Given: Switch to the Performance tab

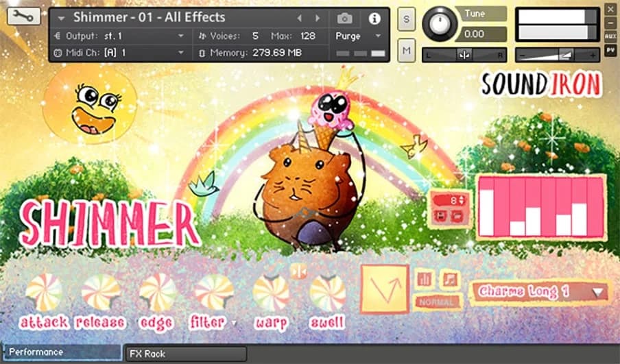Looking at the screenshot, I should click(x=62, y=352).
